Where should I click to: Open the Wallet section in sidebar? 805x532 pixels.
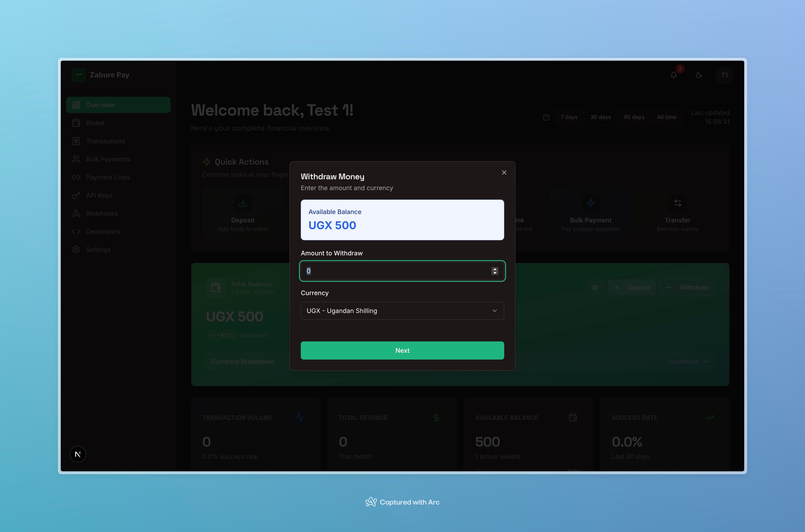coord(95,123)
